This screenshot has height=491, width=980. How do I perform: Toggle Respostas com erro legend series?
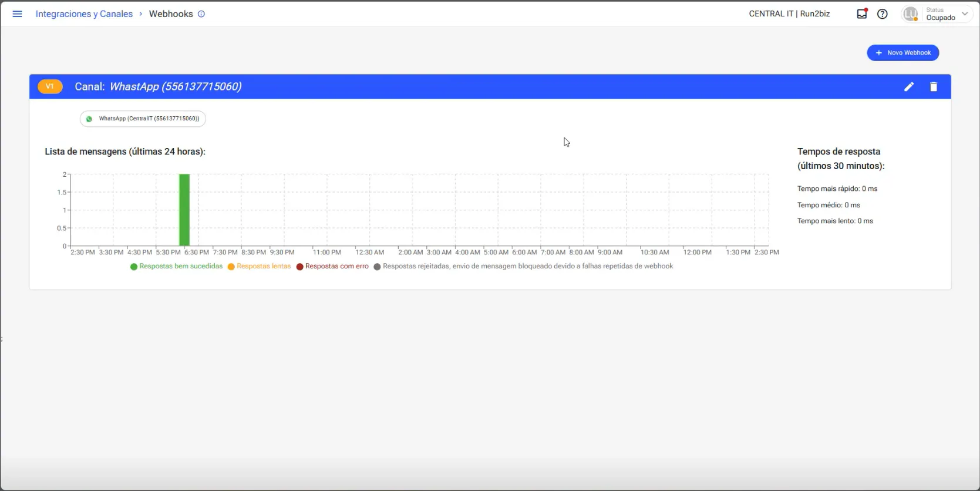pyautogui.click(x=332, y=266)
